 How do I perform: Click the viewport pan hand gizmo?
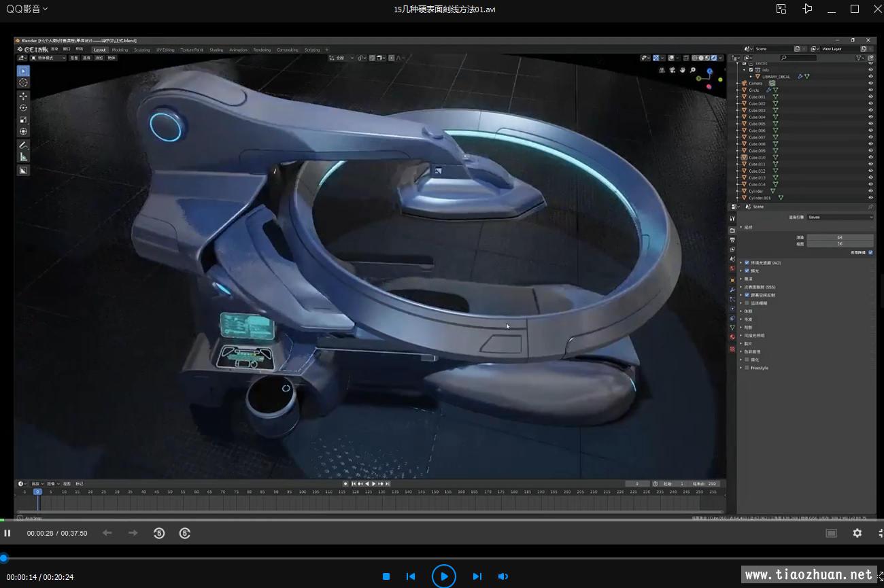point(682,70)
